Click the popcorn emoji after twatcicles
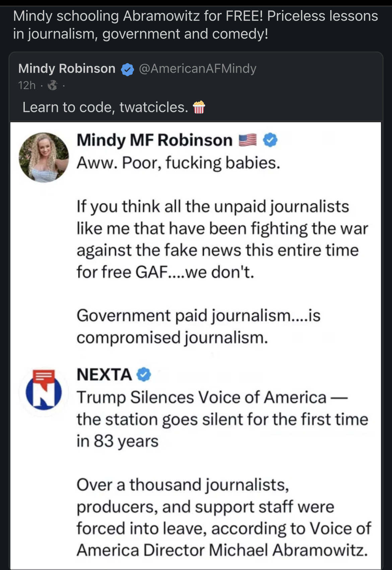 point(199,107)
